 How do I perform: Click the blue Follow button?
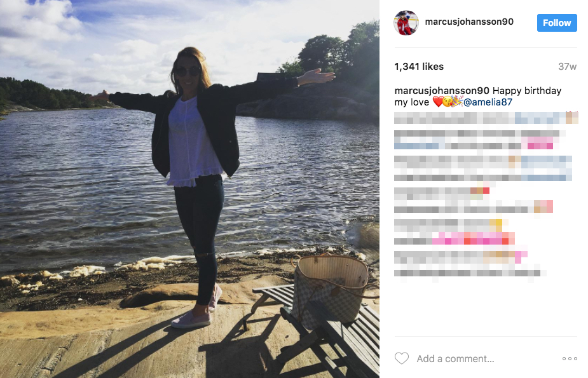pos(557,23)
